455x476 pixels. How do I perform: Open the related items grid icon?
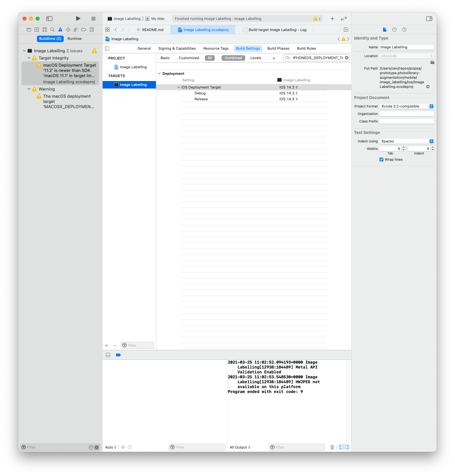(x=107, y=30)
